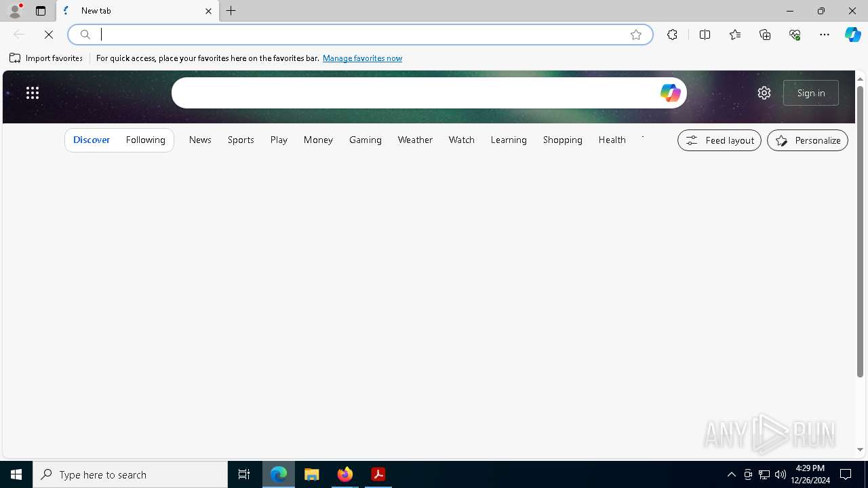The image size is (868, 488).
Task: Open the Feed layout options
Action: 719,140
